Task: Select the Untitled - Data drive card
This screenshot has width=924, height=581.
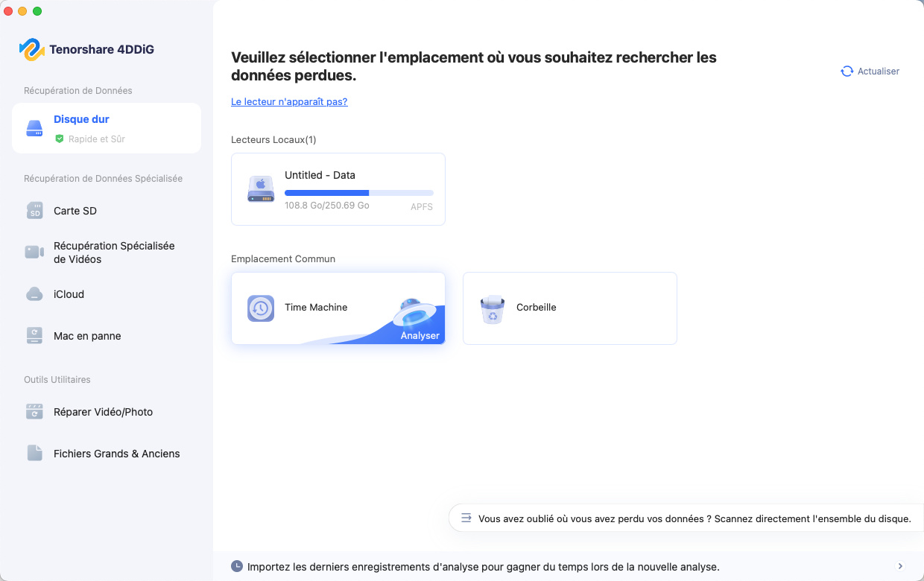Action: [x=338, y=188]
